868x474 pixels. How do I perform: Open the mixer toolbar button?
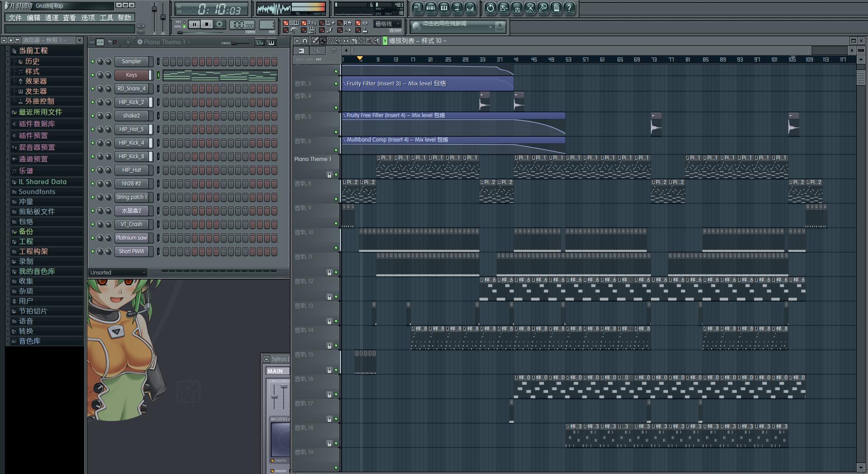coord(470,8)
